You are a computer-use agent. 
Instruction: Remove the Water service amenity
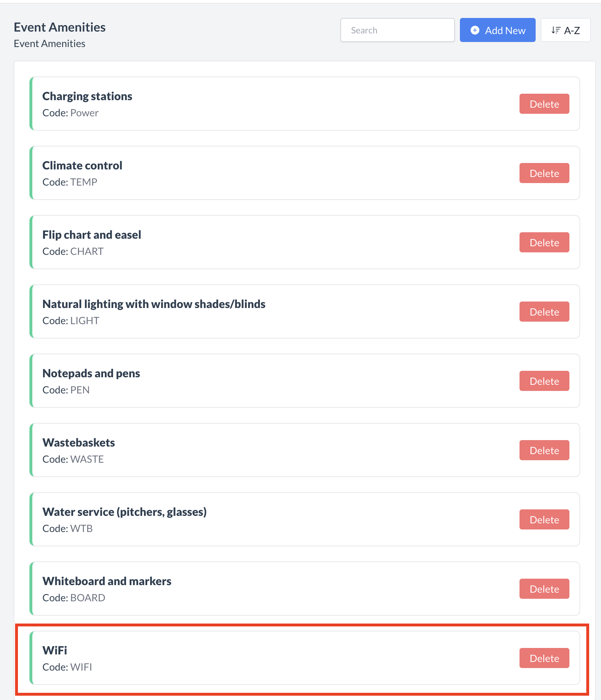544,520
